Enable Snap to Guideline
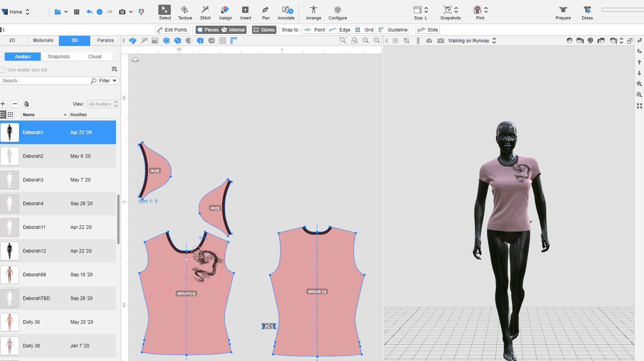The image size is (644, 361). click(393, 30)
